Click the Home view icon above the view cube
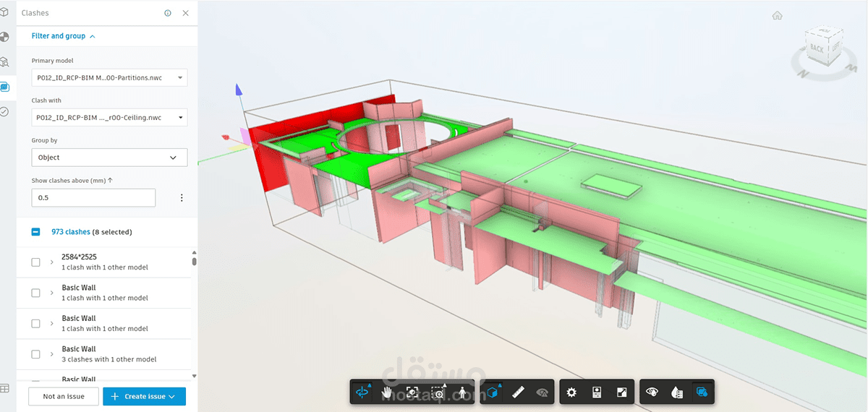Screen dimensions: 868x412 [x=777, y=15]
